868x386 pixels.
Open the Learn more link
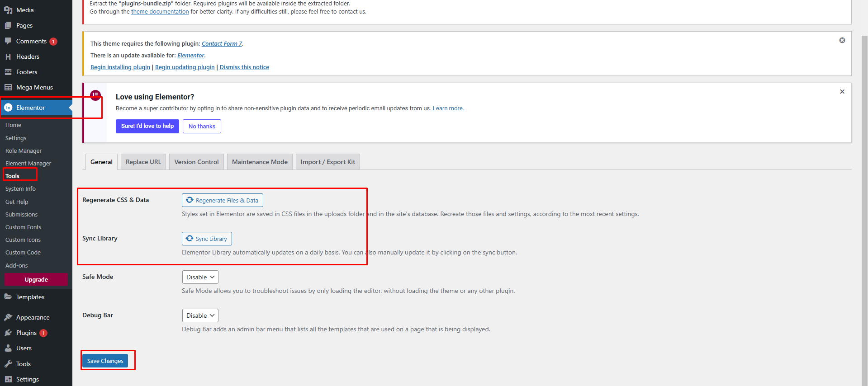[448, 108]
